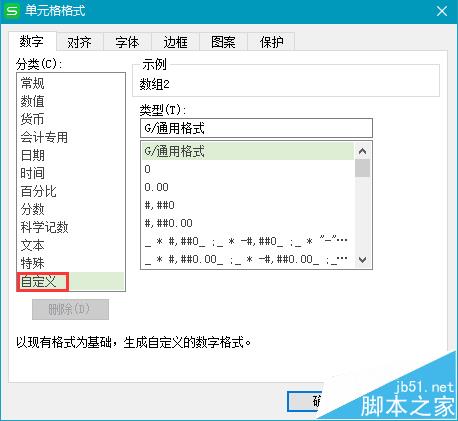Pick the _ * #,##0.00_ ;_ * -#,##0.00_ format entry
The height and width of the screenshot is (421, 458).
(248, 259)
